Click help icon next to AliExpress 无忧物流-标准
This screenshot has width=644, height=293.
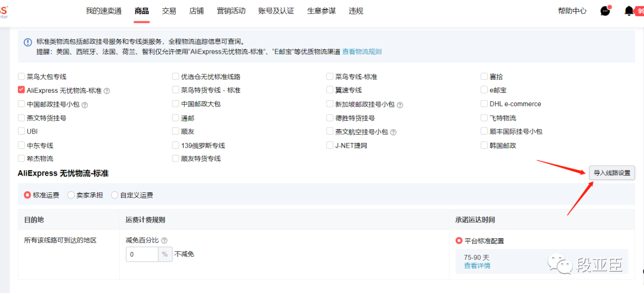tap(107, 91)
